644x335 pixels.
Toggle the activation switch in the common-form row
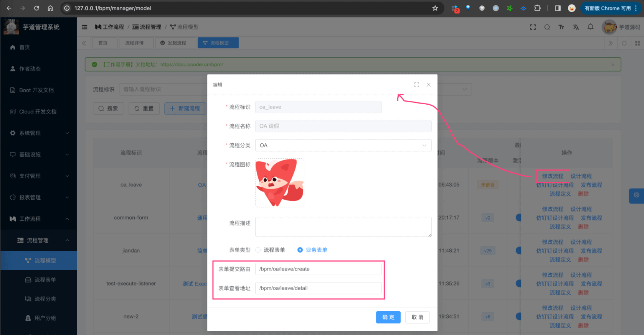point(519,218)
